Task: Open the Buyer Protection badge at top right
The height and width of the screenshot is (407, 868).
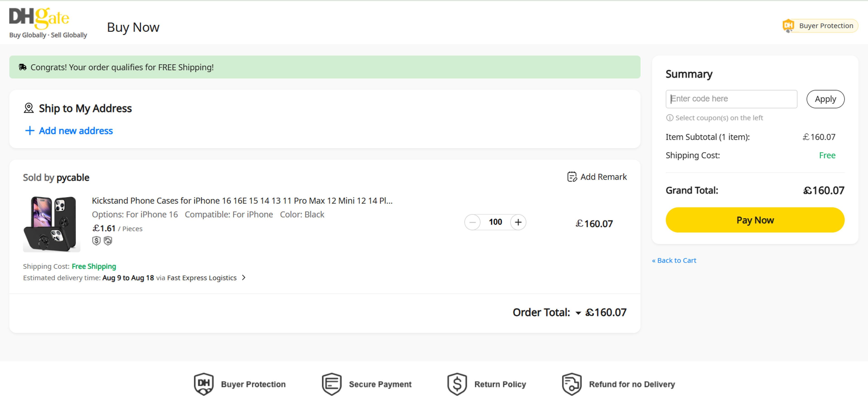Action: (x=820, y=26)
